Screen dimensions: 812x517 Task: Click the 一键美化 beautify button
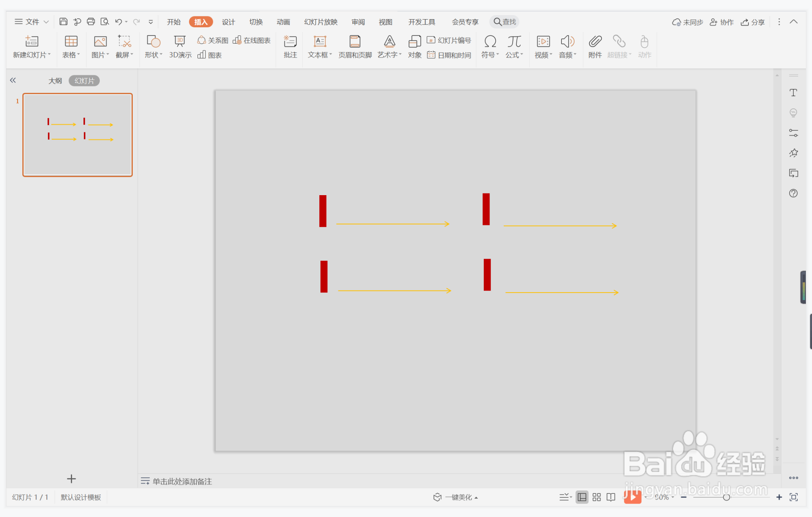tap(455, 497)
